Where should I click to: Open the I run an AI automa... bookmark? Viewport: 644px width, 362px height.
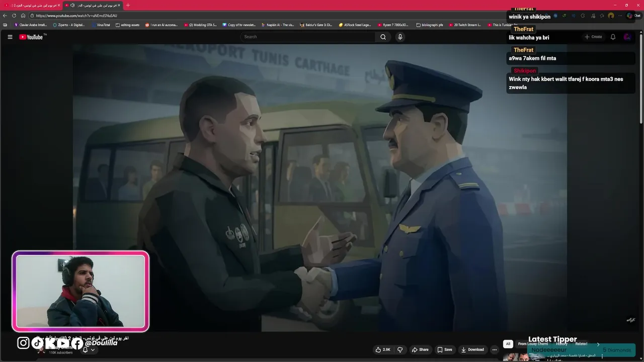162,25
